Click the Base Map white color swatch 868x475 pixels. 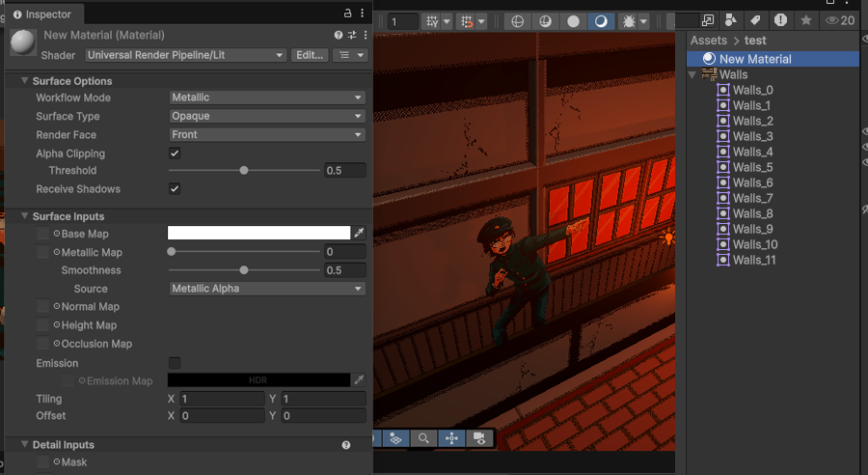pyautogui.click(x=258, y=233)
